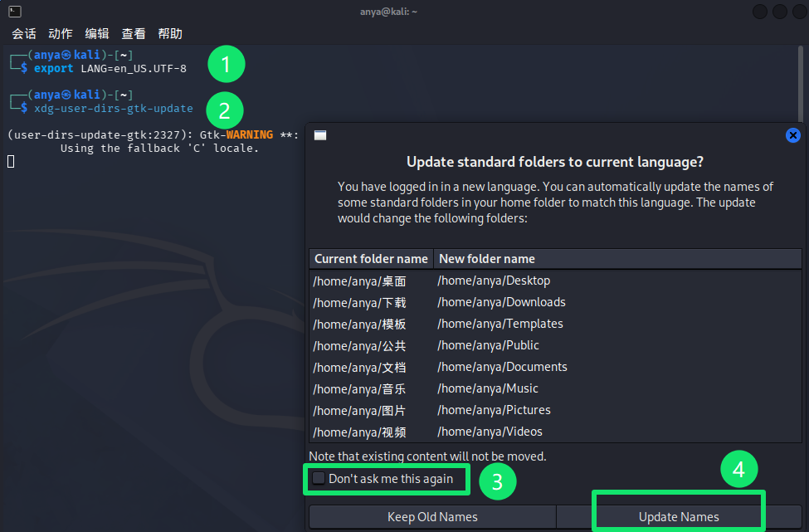Sort by Current folder name column
This screenshot has width=809, height=532.
(x=371, y=259)
